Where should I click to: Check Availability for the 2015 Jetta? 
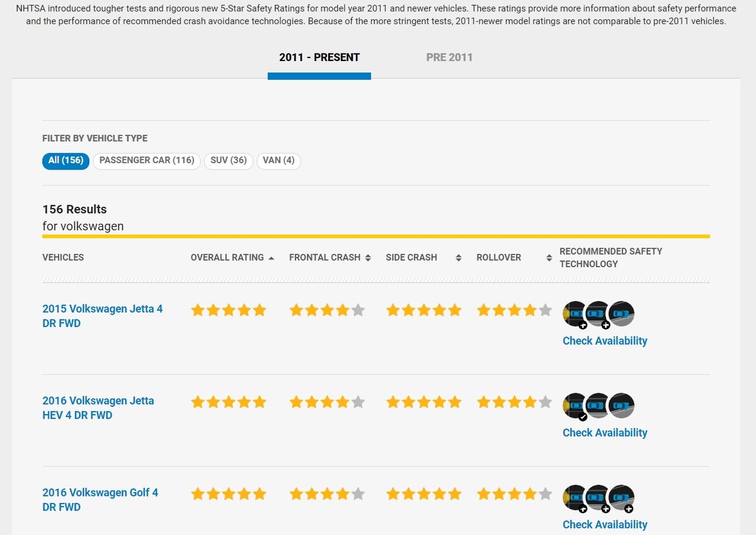(x=605, y=341)
